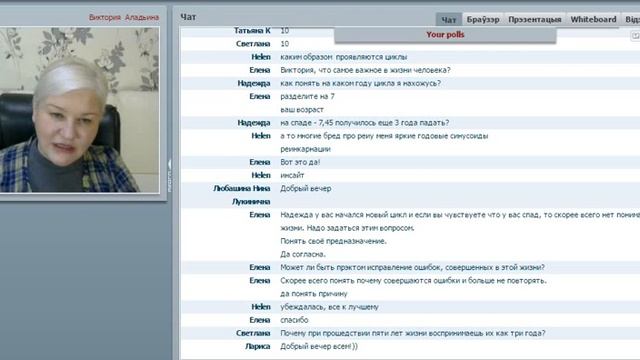Click the Чат panel heading
Image resolution: width=640 pixels, height=360 pixels.
pyautogui.click(x=188, y=17)
